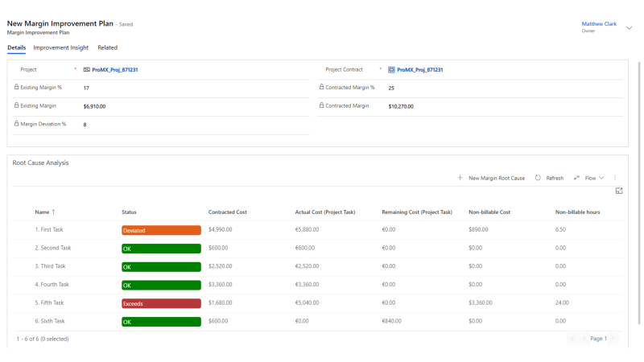Open the Matthew Clark owner link
Image resolution: width=644 pixels, height=362 pixels.
tap(598, 24)
